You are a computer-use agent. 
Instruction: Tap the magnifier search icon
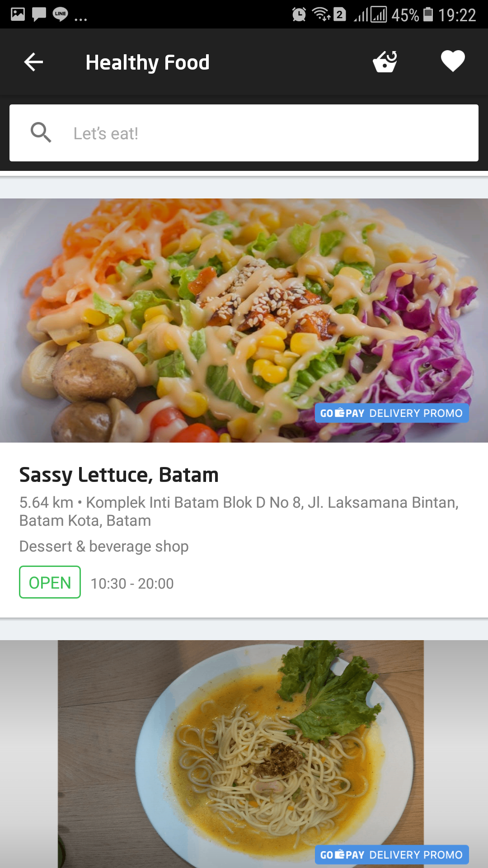click(x=41, y=132)
